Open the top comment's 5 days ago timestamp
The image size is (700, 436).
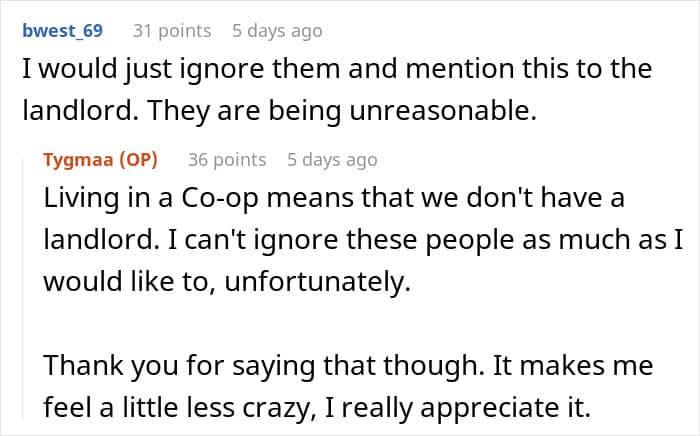coord(277,31)
